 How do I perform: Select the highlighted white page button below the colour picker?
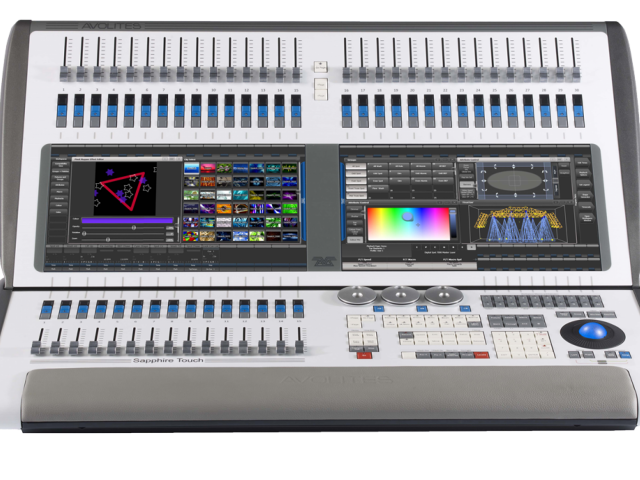(x=471, y=247)
